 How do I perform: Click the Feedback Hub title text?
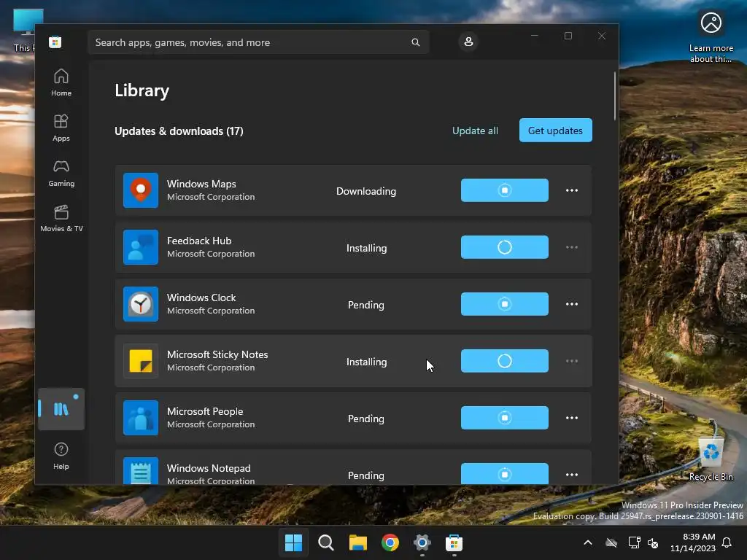199,241
